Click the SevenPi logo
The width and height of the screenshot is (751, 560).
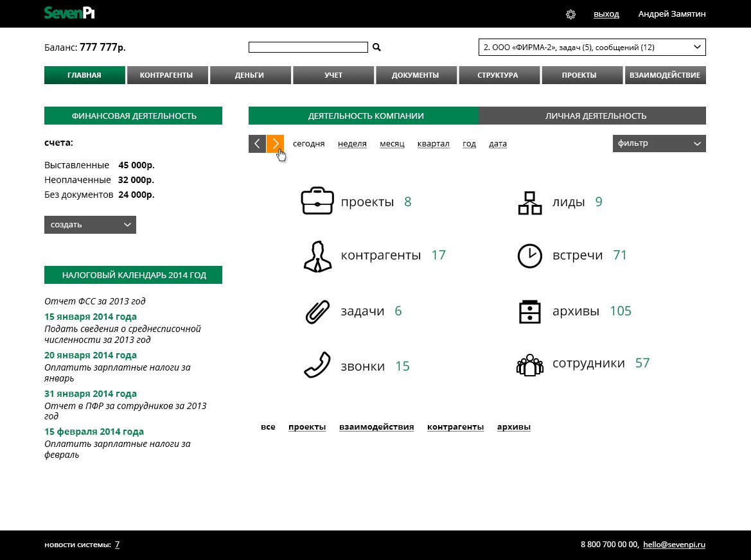pos(69,13)
